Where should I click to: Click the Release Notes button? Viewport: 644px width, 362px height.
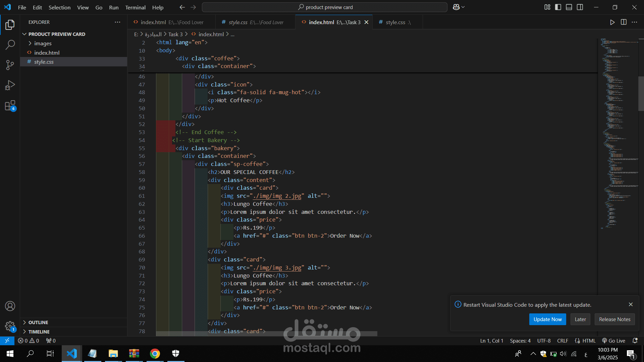point(614,319)
